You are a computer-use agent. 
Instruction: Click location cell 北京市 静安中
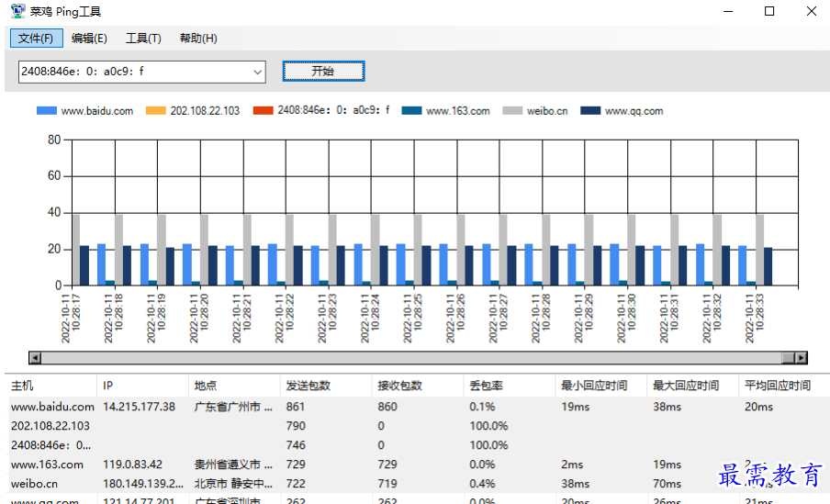(x=233, y=484)
